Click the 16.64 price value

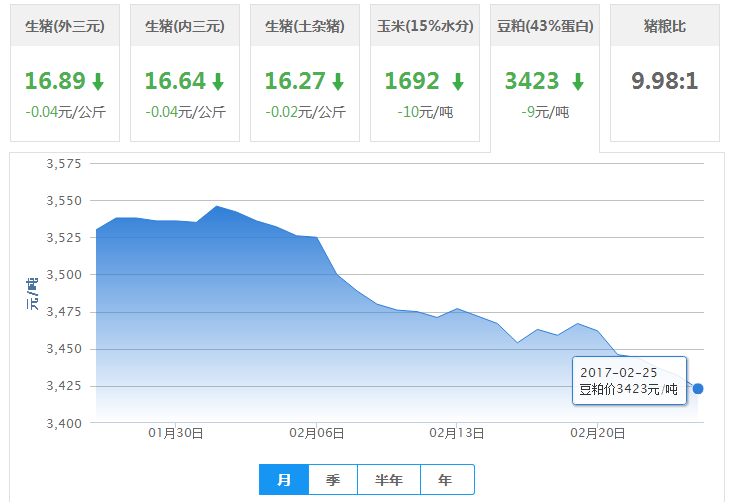tap(175, 81)
